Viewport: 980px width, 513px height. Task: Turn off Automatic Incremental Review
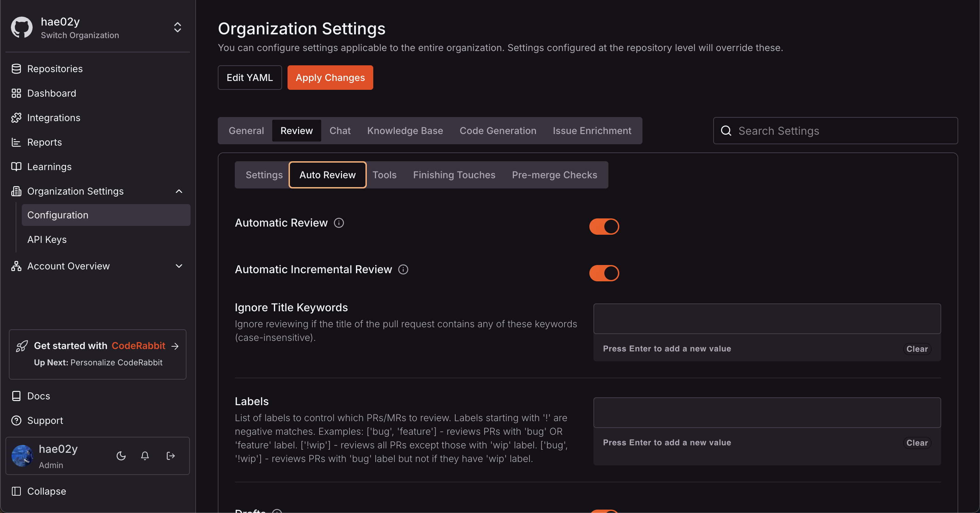pos(604,273)
